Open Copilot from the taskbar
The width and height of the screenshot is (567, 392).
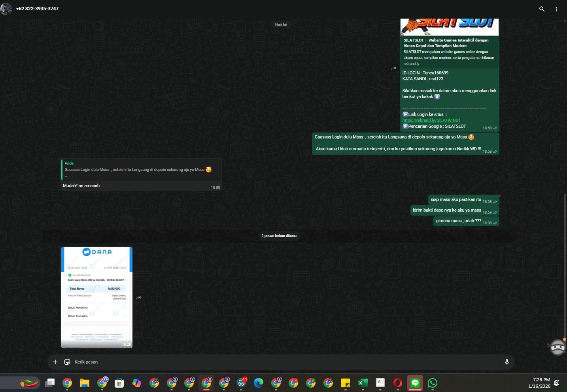[x=137, y=383]
